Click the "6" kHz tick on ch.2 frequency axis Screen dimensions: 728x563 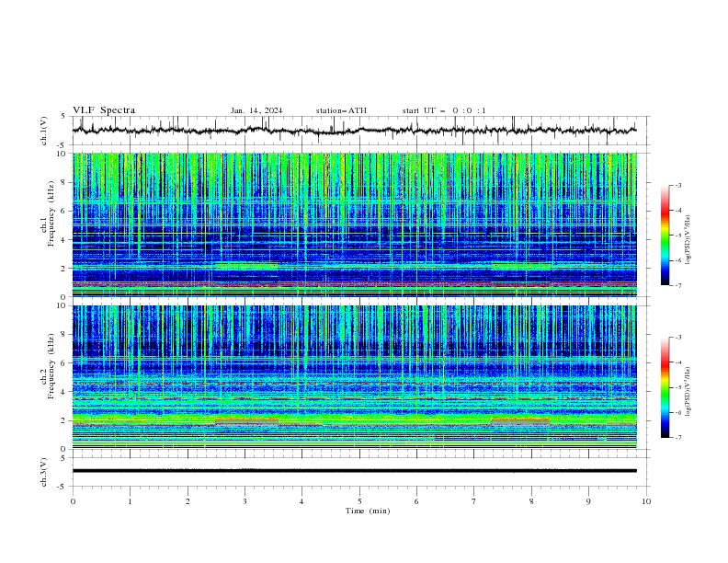click(x=64, y=363)
